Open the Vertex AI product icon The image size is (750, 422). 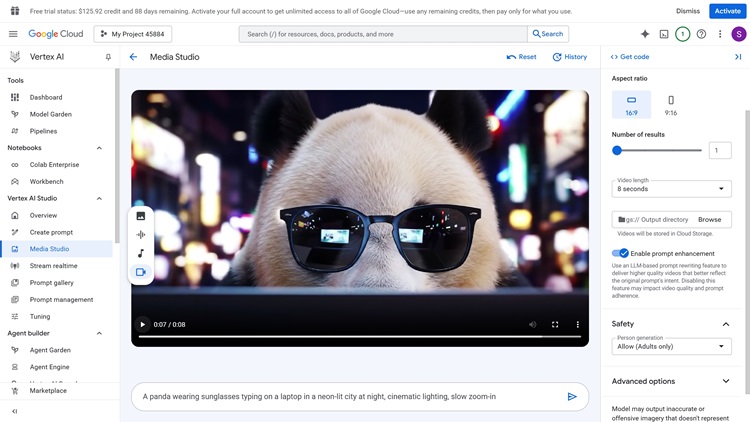click(15, 57)
